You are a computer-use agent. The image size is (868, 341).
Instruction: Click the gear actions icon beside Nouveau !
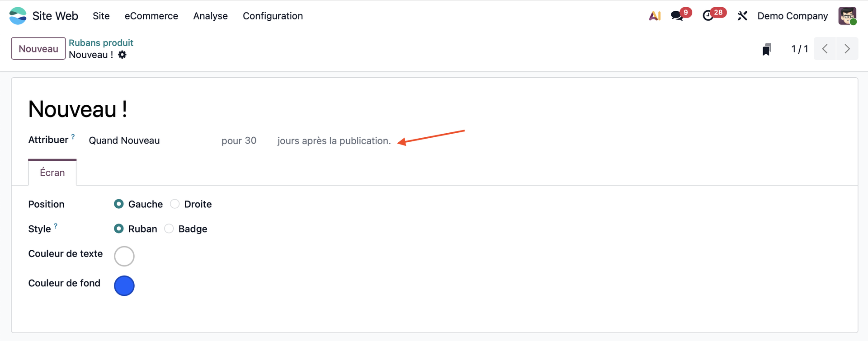point(123,55)
